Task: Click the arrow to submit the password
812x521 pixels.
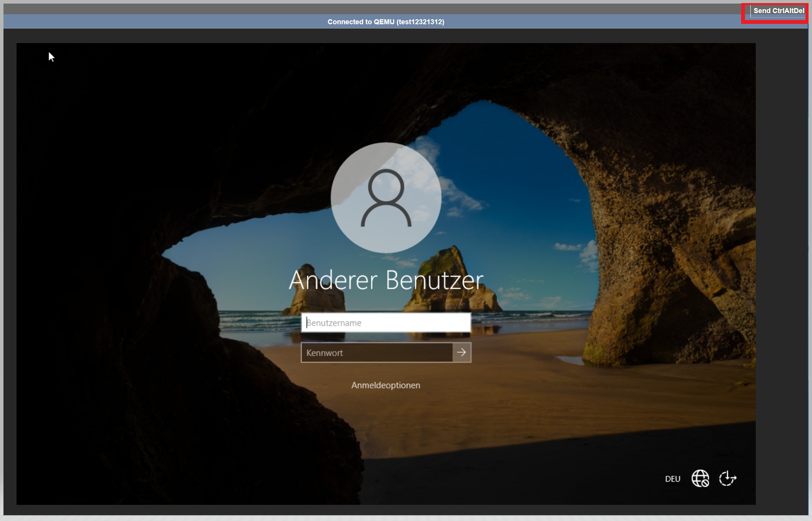Action: coord(462,352)
